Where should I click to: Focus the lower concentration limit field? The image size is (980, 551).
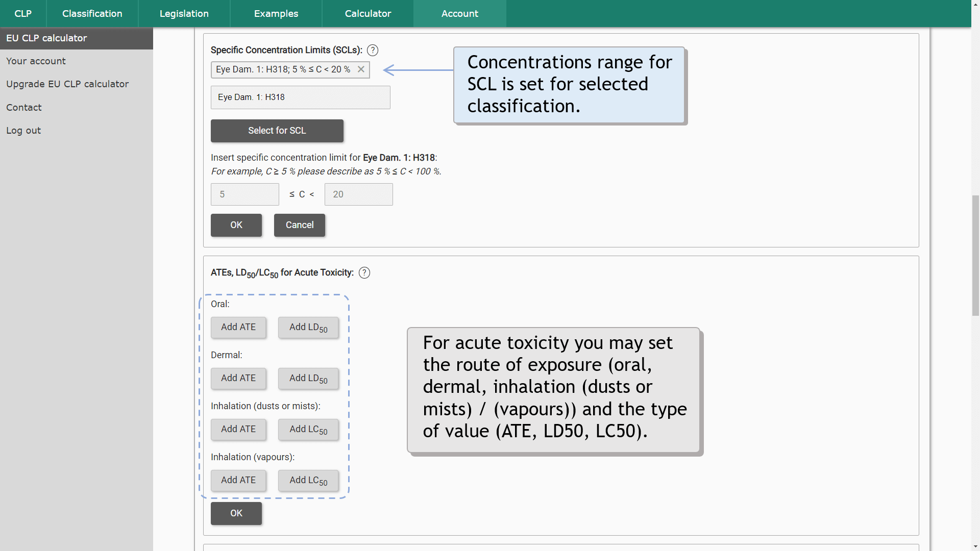pyautogui.click(x=245, y=194)
